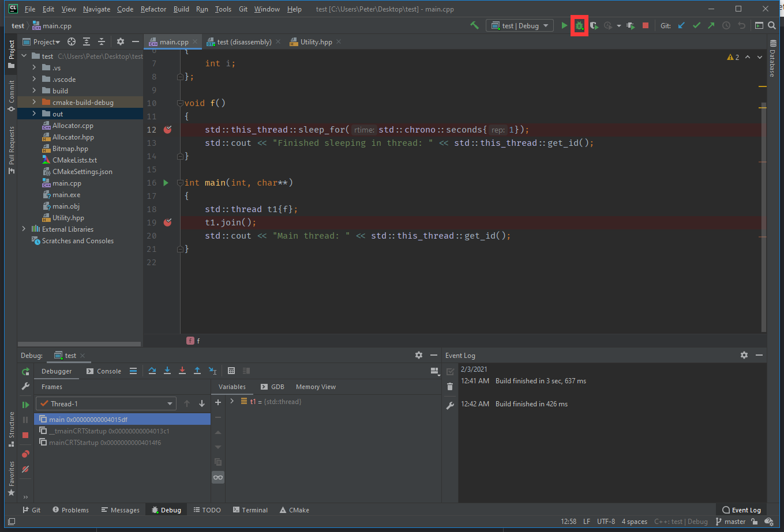784x532 pixels.
Task: Click the Build hammer icon
Action: point(474,25)
